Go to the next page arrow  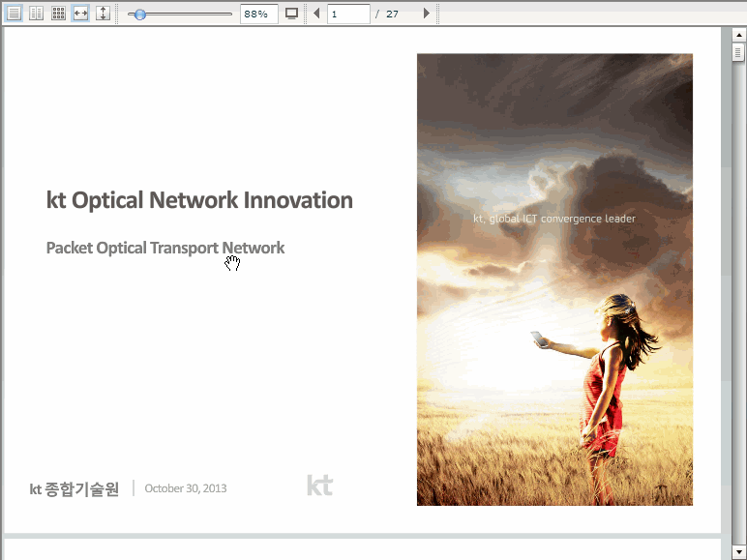tap(427, 14)
